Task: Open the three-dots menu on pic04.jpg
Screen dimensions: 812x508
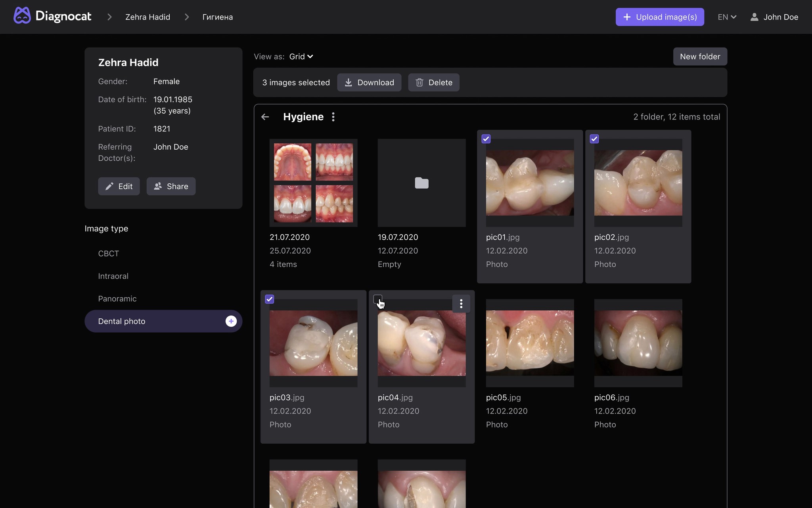Action: click(x=461, y=304)
